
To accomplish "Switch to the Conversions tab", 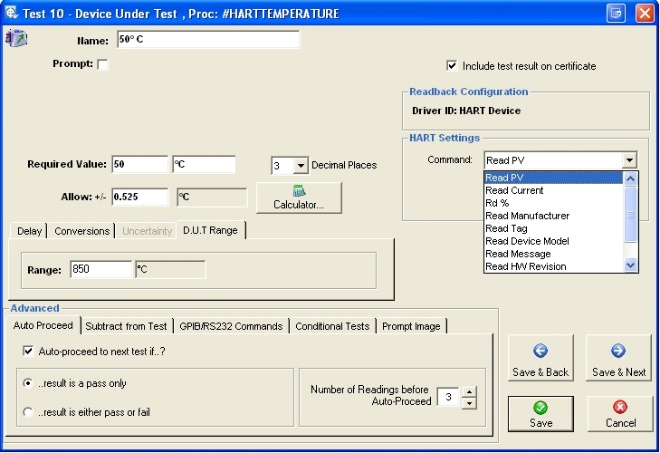I will [x=82, y=231].
